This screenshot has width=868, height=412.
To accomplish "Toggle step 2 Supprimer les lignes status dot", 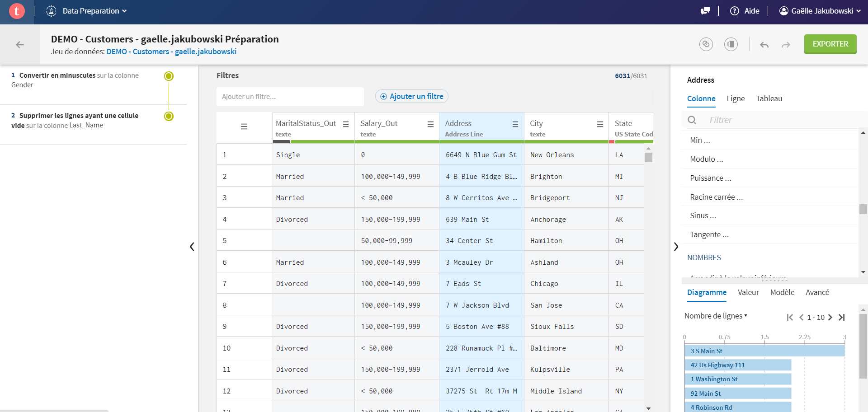I will (169, 116).
